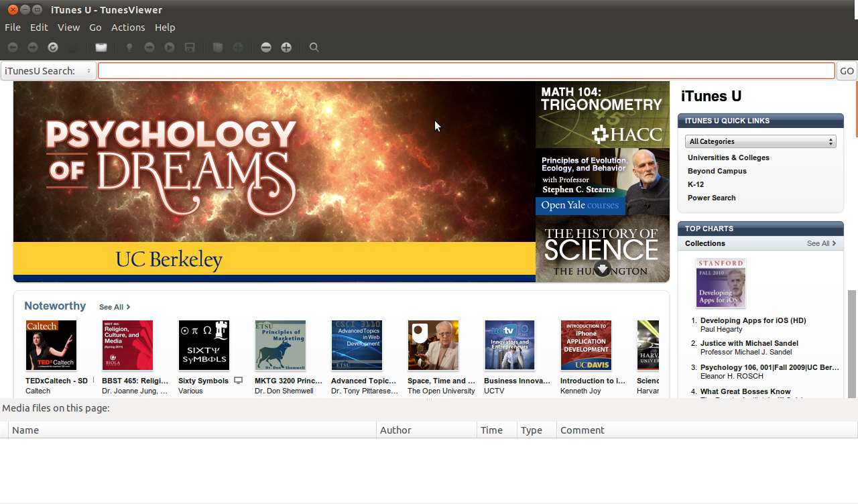Click the 'Dr. Don Shemwell' author text
Image resolution: width=858 pixels, height=504 pixels.
(x=284, y=391)
